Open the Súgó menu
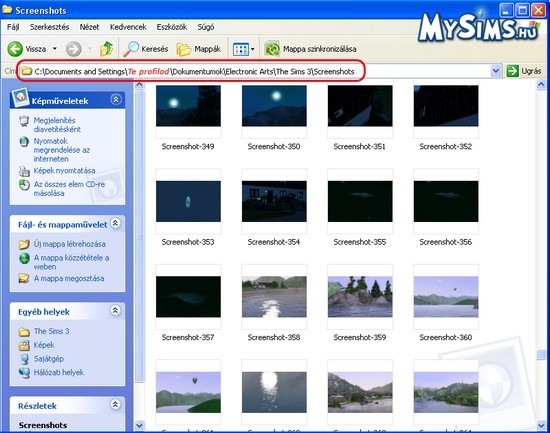This screenshot has height=433, width=550. (x=206, y=27)
